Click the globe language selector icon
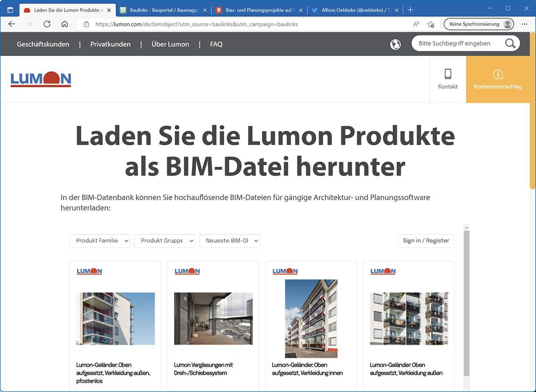Screen dimensions: 536x392 395,44
